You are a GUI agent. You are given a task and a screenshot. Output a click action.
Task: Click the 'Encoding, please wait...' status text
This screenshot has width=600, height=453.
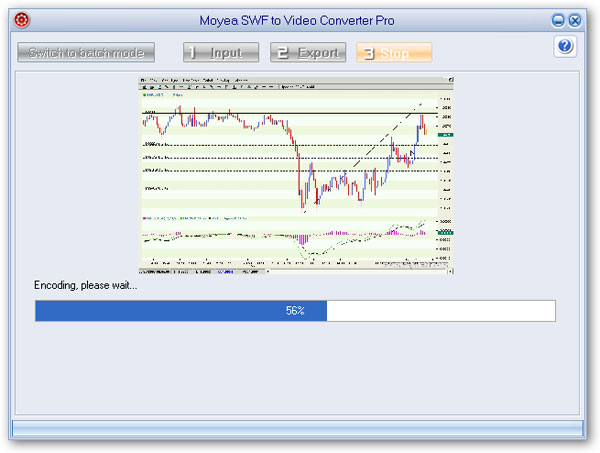point(85,285)
